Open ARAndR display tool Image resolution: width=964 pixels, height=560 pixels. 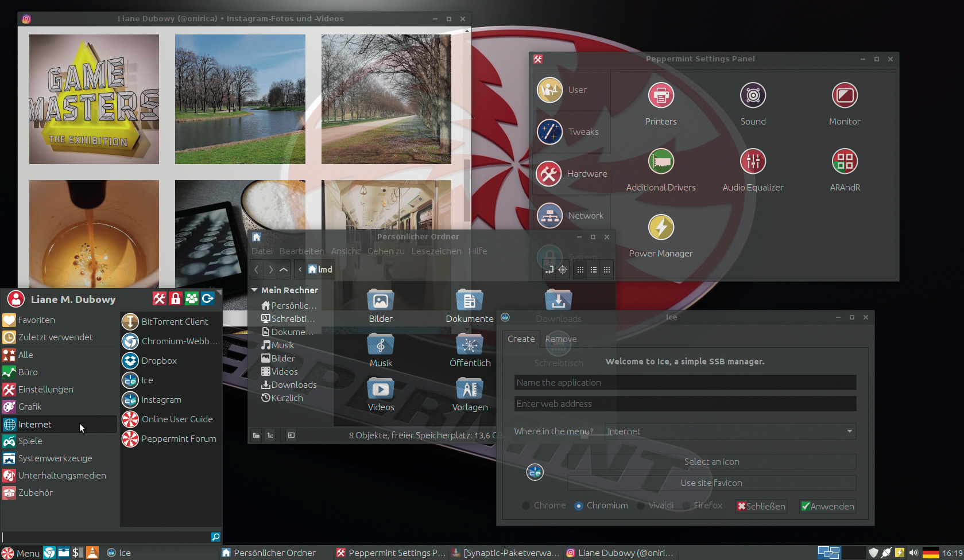tap(845, 162)
